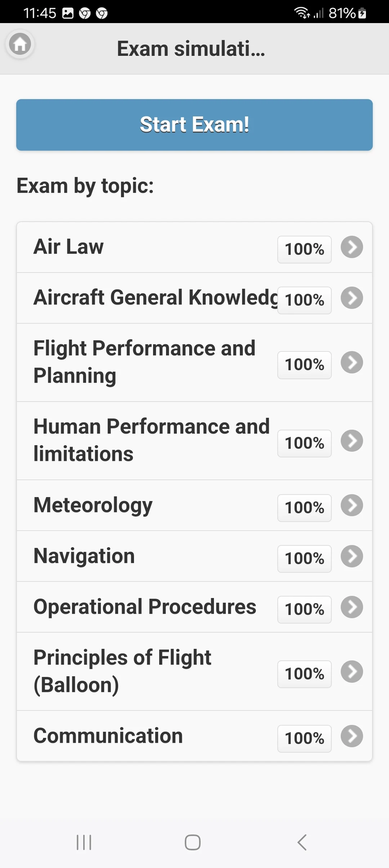
Task: Tap the Communication row arrow icon
Action: tap(352, 736)
